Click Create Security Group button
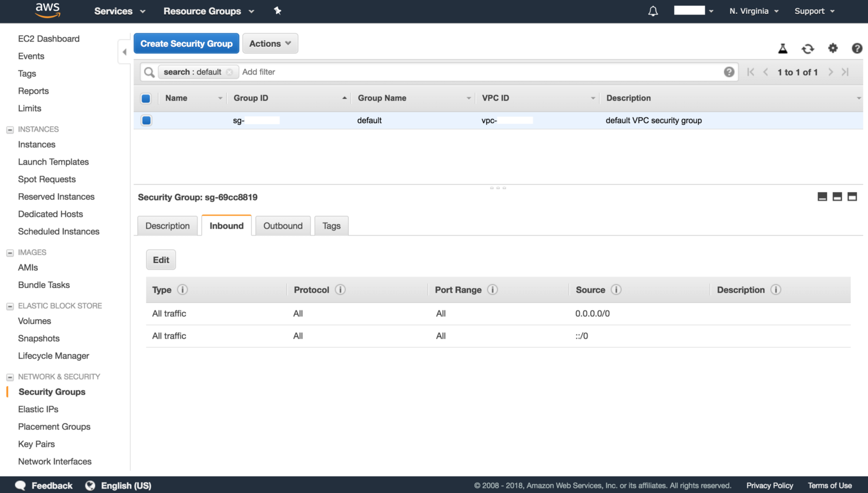The image size is (868, 493). [187, 43]
